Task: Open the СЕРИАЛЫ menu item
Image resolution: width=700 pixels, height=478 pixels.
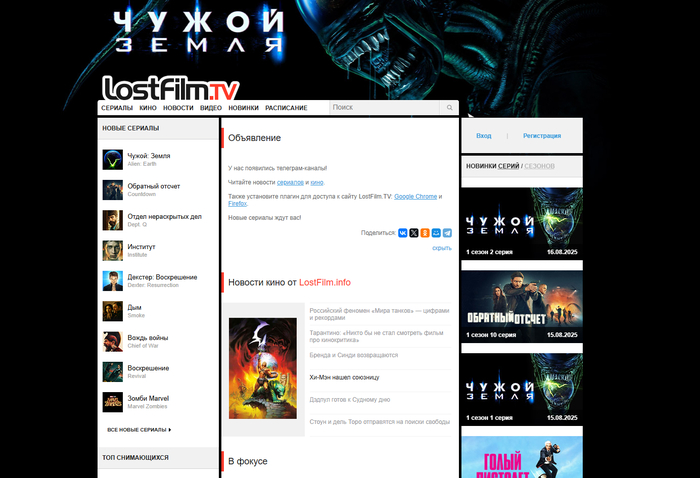Action: tap(117, 107)
